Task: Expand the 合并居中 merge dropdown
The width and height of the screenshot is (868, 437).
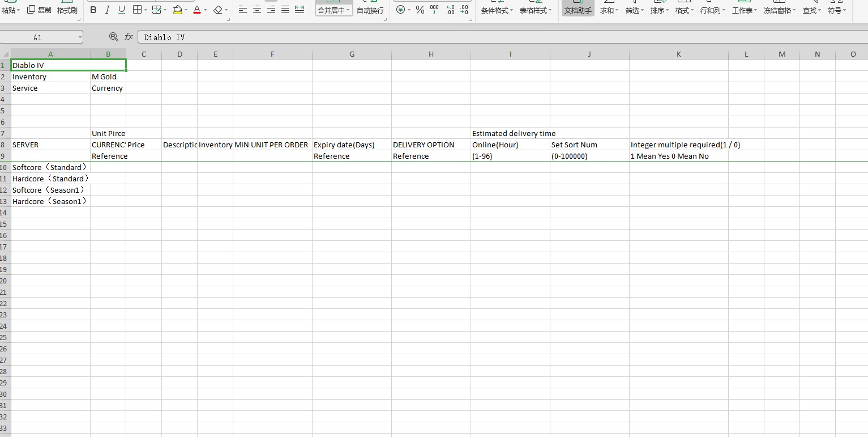Action: click(348, 10)
